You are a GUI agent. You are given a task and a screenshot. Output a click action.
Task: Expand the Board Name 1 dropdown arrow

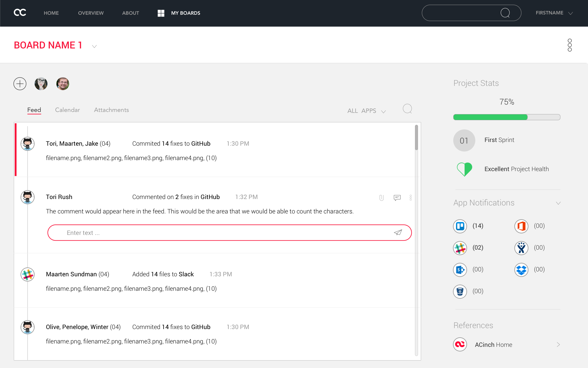click(x=94, y=46)
